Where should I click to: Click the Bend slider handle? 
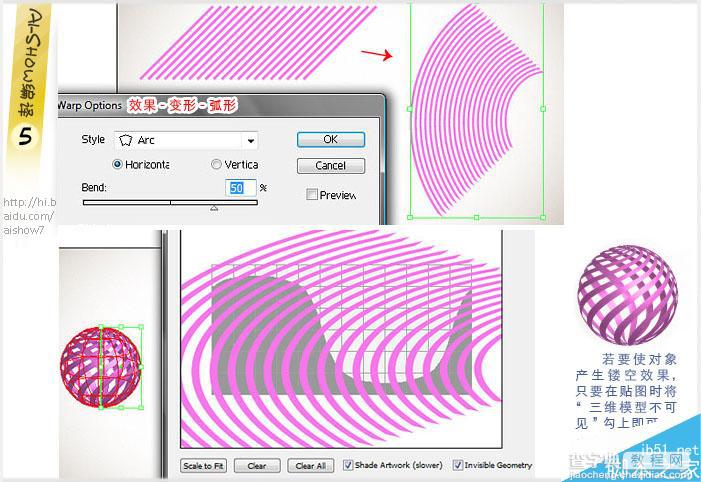[214, 208]
